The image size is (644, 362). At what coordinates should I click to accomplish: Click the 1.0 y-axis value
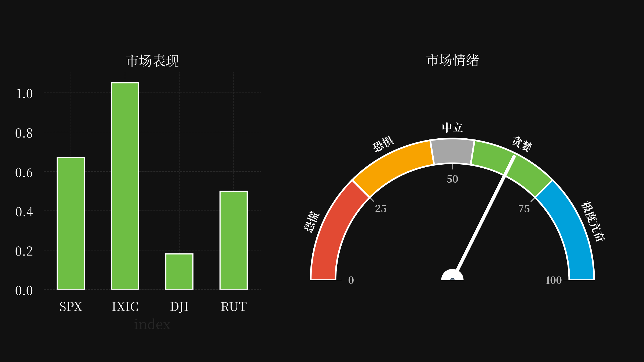(24, 94)
